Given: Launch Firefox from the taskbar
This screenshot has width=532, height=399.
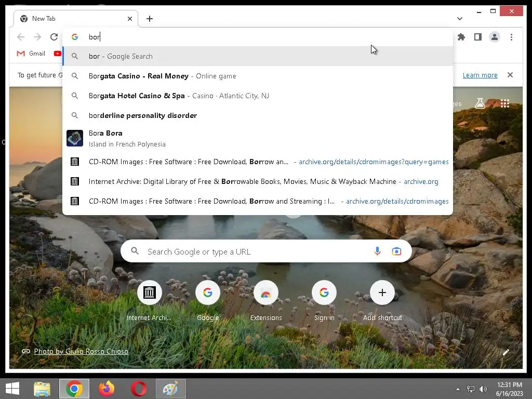Looking at the screenshot, I should [107, 389].
